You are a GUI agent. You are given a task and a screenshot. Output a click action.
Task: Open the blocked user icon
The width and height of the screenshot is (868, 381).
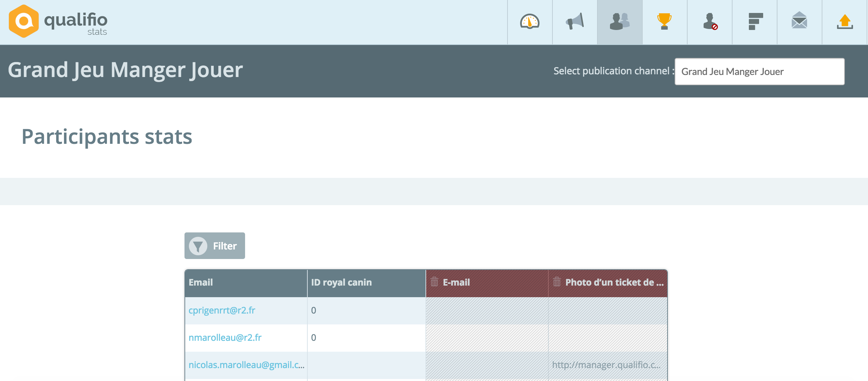pyautogui.click(x=710, y=22)
